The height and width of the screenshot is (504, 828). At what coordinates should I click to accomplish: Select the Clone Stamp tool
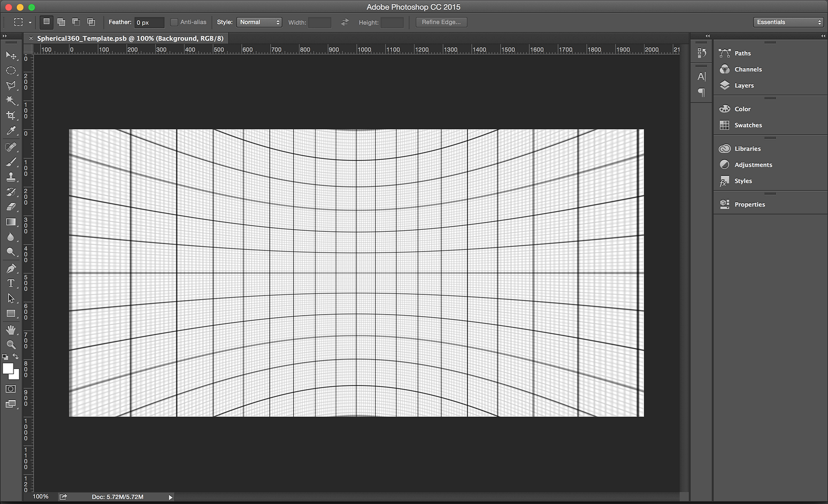(11, 177)
